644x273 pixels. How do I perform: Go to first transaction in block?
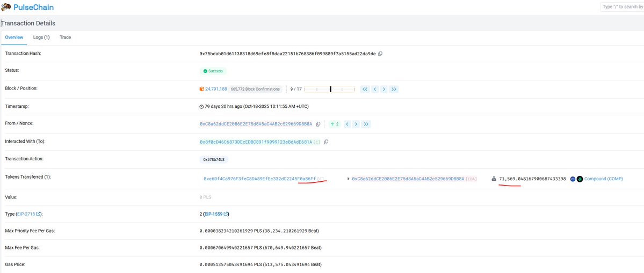point(365,89)
